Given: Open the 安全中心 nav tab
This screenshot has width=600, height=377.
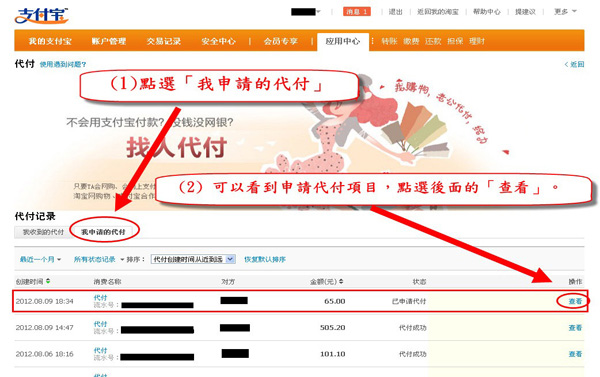Looking at the screenshot, I should point(218,41).
